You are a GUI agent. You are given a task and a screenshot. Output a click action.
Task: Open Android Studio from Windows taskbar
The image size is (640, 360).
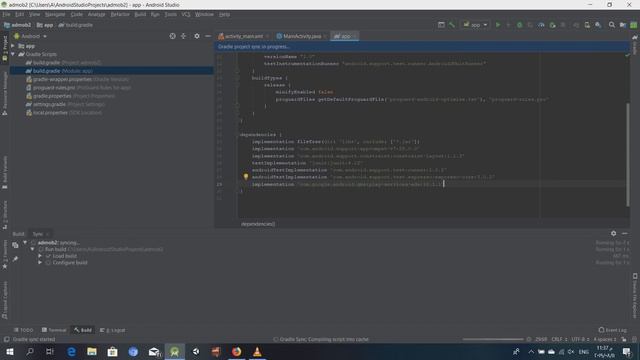click(x=175, y=351)
